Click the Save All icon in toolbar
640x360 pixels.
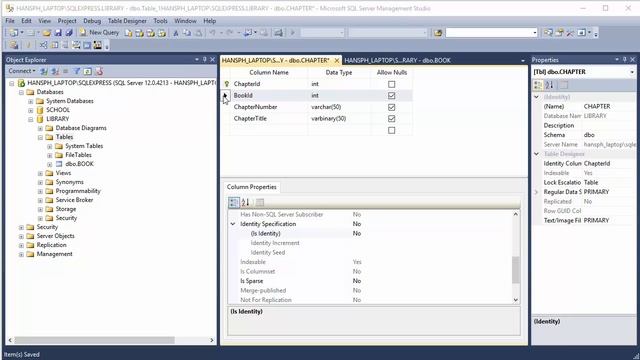(x=69, y=33)
